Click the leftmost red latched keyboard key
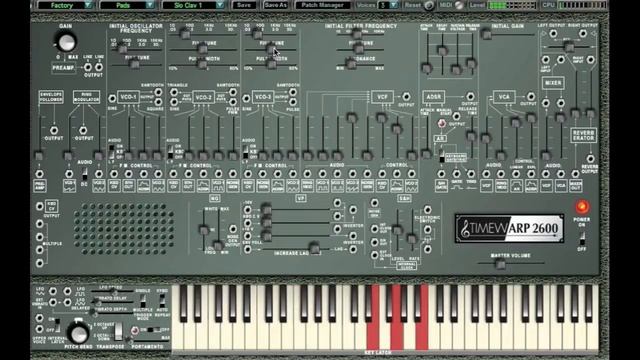640x360 pixels. click(x=373, y=317)
